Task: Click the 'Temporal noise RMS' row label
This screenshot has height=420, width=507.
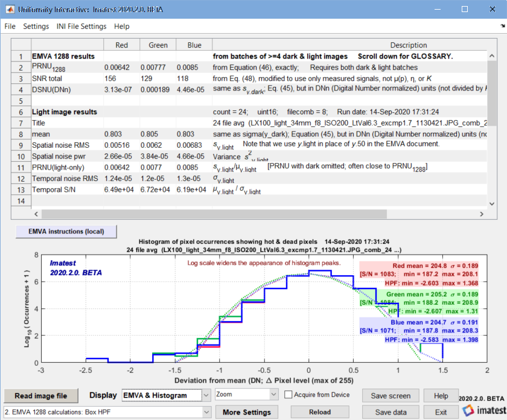Action: click(x=67, y=179)
